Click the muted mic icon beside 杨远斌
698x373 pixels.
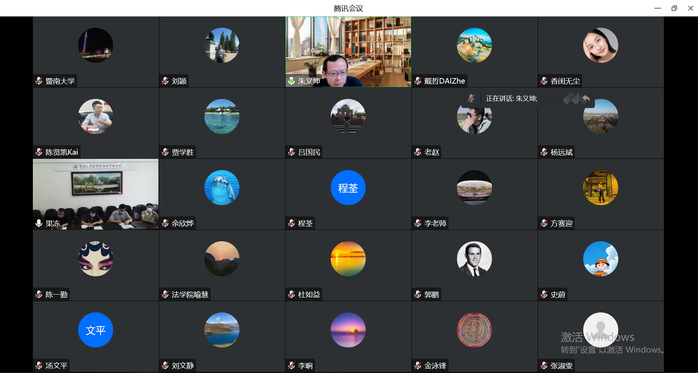pos(544,152)
